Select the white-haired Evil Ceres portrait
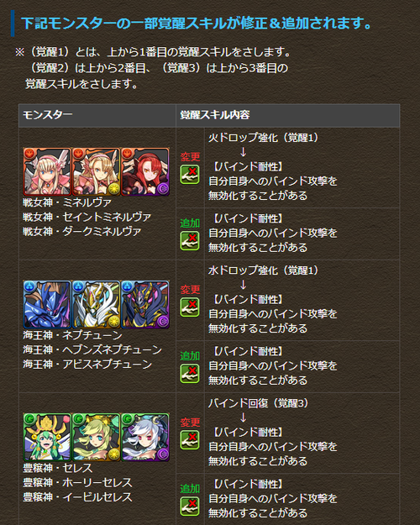This screenshot has height=525, width=420. point(145,438)
